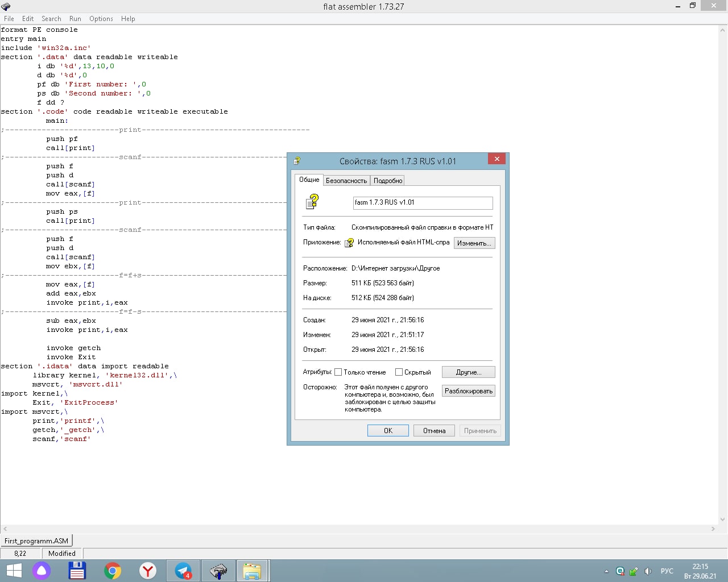
Task: Click the Modified status bar entry
Action: point(62,554)
